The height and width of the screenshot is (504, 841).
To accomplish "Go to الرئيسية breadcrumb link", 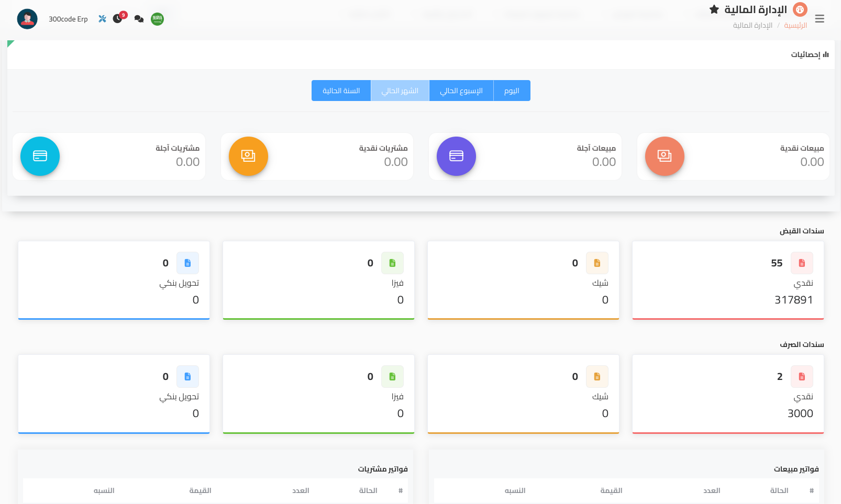I will (x=795, y=25).
